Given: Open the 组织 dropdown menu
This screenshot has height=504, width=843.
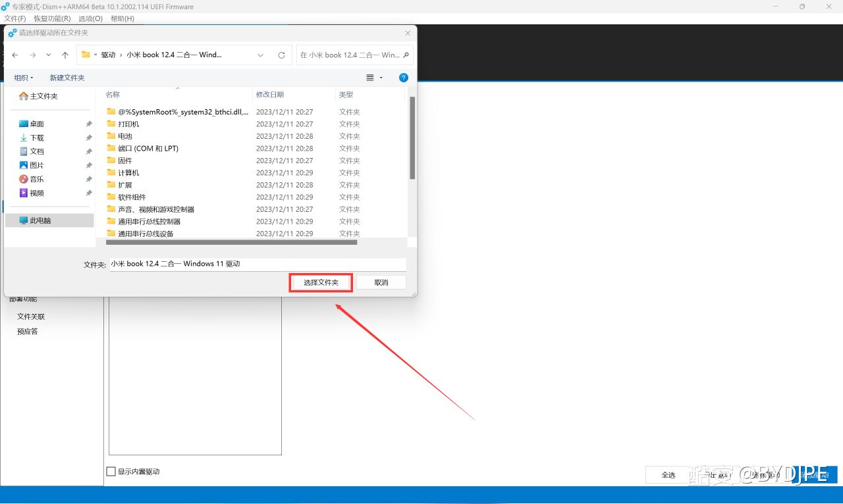Looking at the screenshot, I should (24, 78).
